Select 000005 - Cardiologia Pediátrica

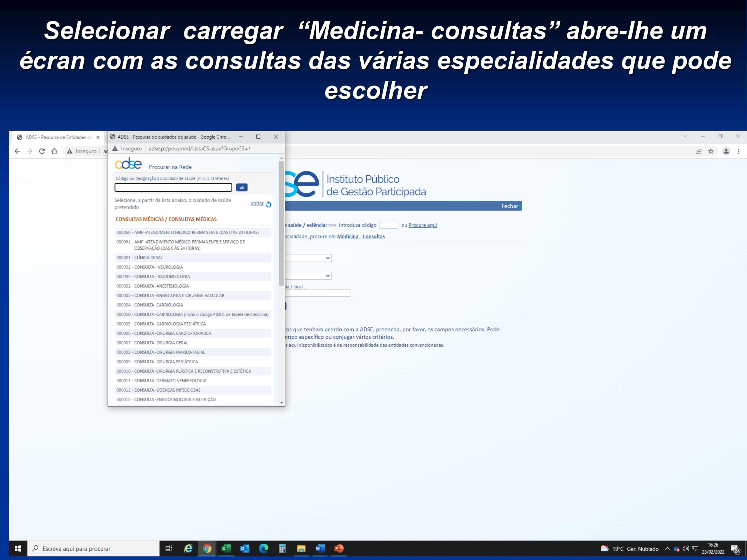193,324
